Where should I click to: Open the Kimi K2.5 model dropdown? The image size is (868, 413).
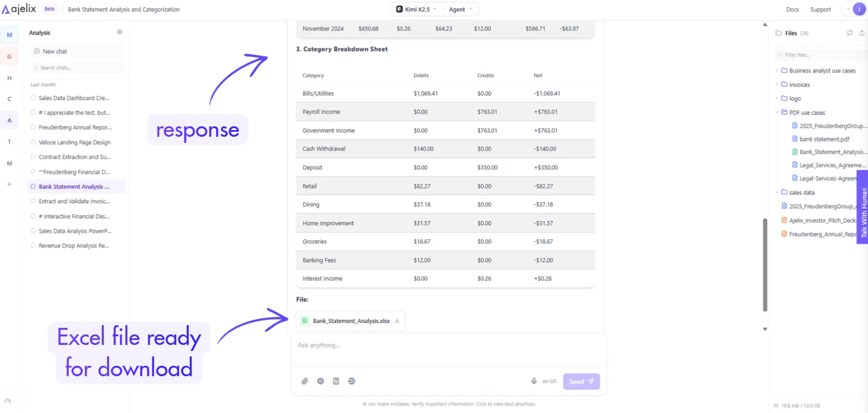[x=417, y=9]
